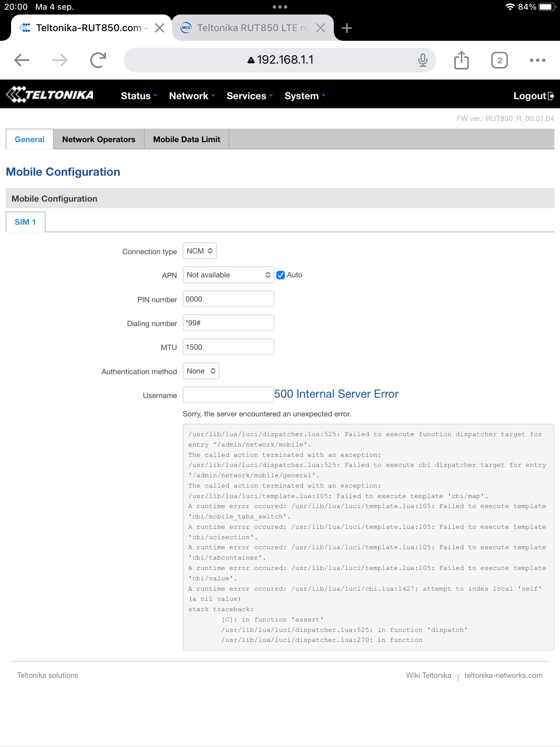Select the General tab

pyautogui.click(x=30, y=139)
